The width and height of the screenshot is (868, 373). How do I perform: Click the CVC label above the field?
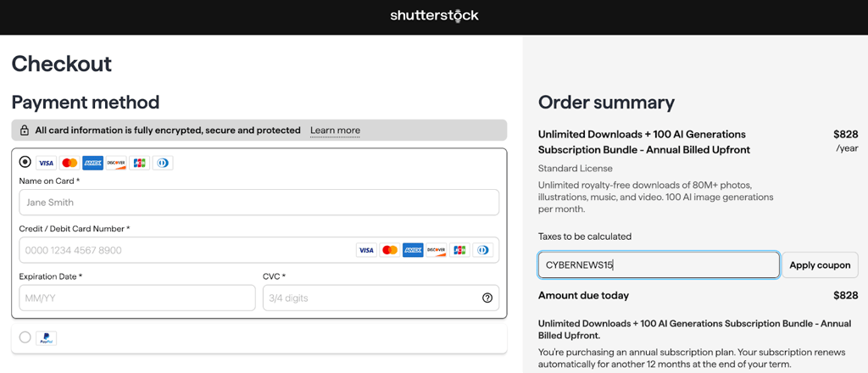[274, 276]
